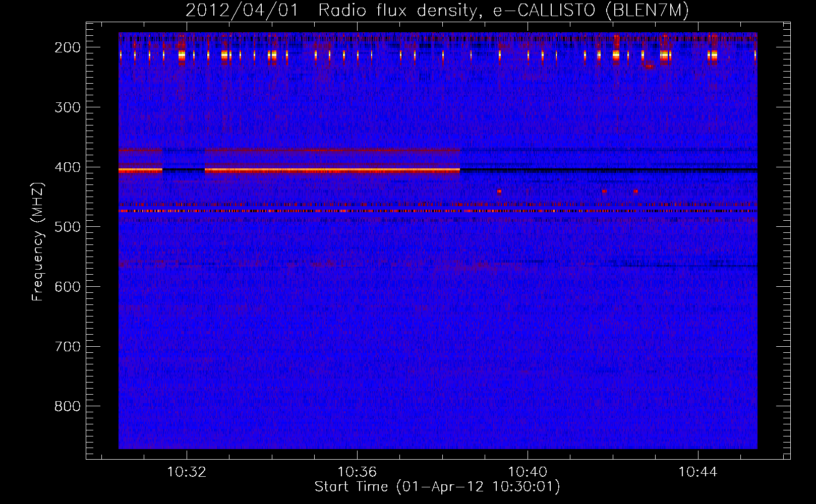Click the 600 frequency tick label
The width and height of the screenshot is (816, 504).
pos(67,287)
